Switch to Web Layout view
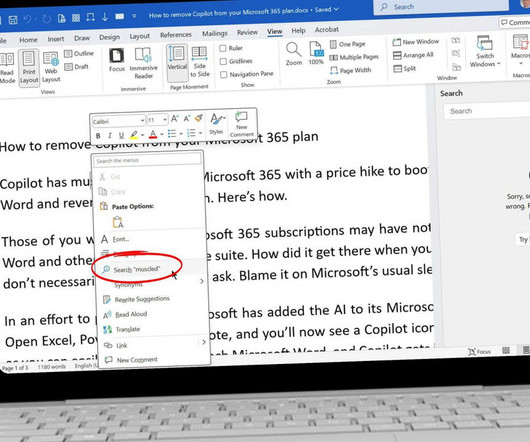Image resolution: width=530 pixels, height=442 pixels. [x=51, y=67]
